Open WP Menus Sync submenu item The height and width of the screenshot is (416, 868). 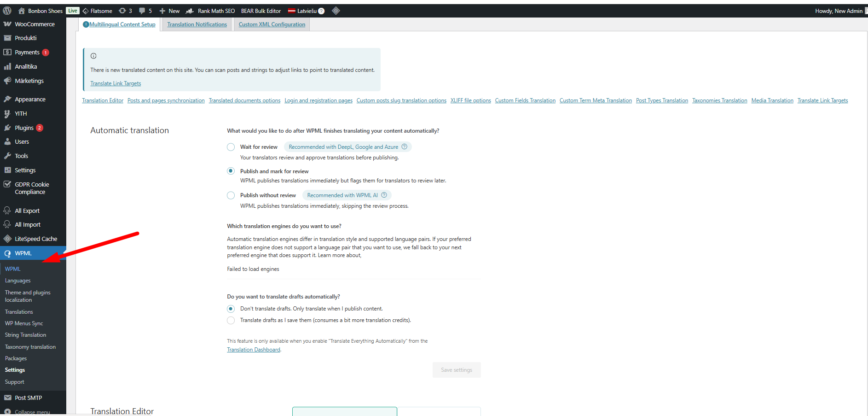[24, 323]
